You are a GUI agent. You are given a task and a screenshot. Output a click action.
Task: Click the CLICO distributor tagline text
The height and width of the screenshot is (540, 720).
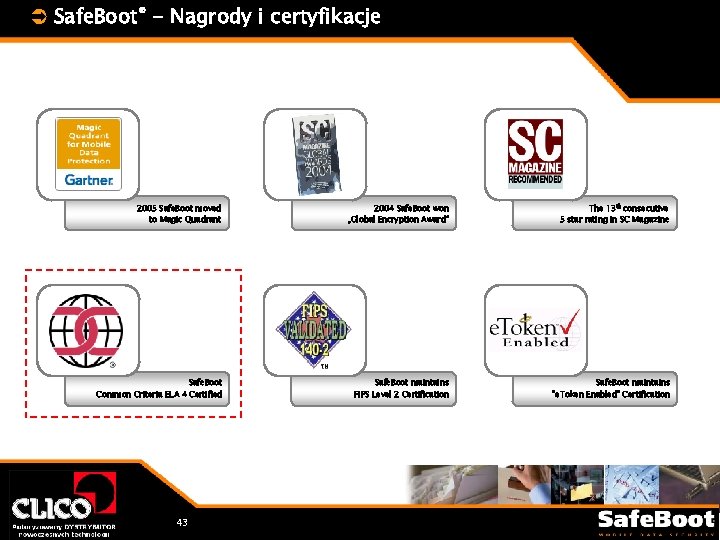(x=64, y=531)
